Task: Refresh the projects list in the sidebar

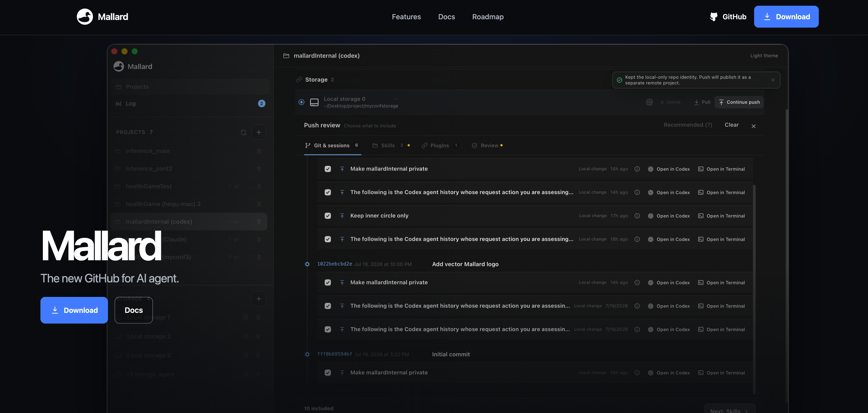Action: (244, 133)
